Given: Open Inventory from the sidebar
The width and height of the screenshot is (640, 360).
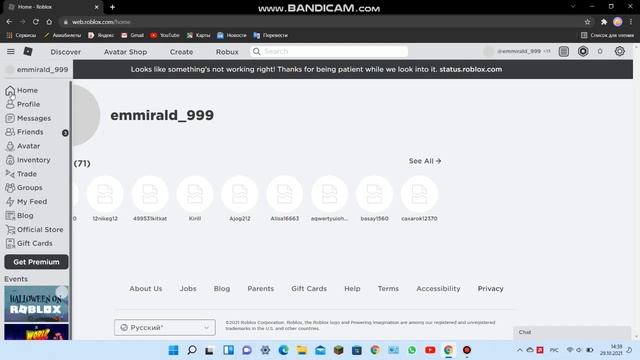Looking at the screenshot, I should click(28, 160).
